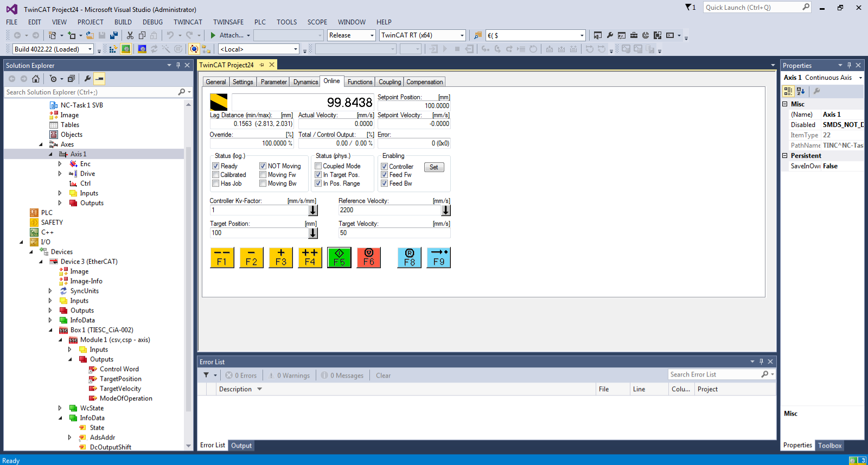
Task: Toggle the Feed Bw checkbox
Action: (384, 183)
